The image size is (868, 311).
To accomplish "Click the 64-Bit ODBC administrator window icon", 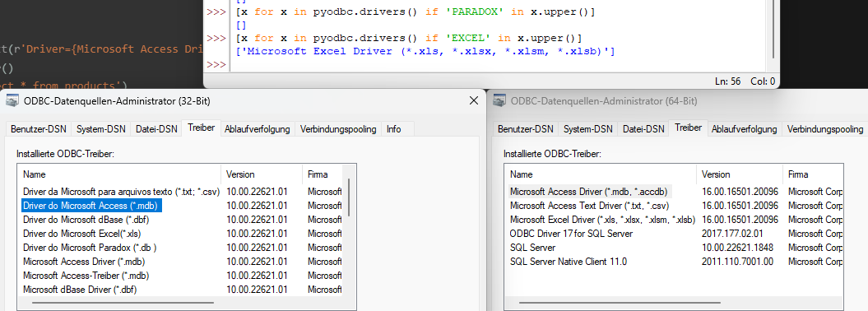I will coord(499,101).
